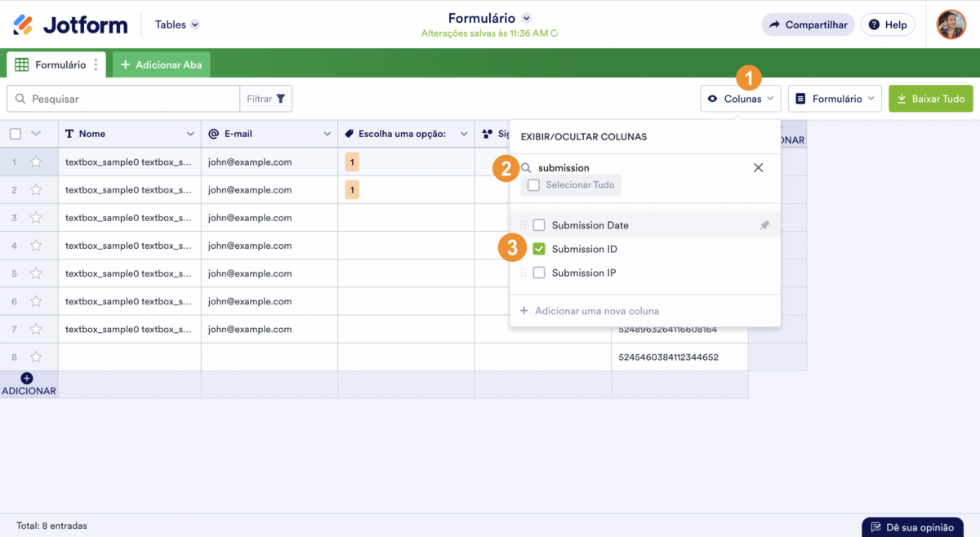Star the entry in row 6
980x537 pixels.
[36, 301]
